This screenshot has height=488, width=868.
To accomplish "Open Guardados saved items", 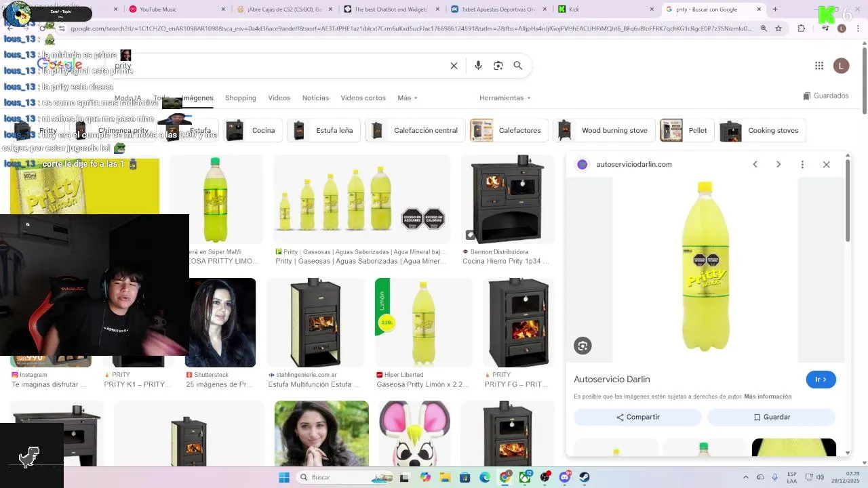I will click(x=826, y=96).
